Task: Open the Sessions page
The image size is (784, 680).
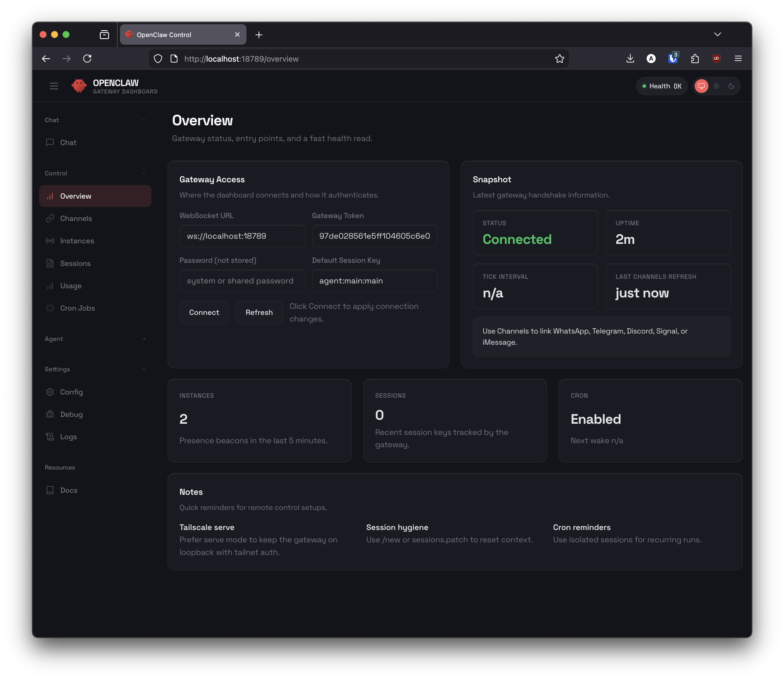Action: coord(95,263)
